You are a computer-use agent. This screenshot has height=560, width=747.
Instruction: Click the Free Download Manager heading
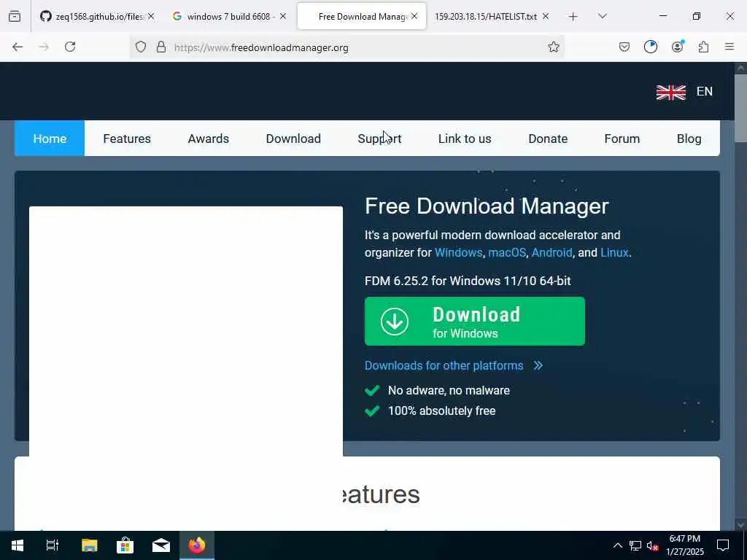tap(487, 206)
